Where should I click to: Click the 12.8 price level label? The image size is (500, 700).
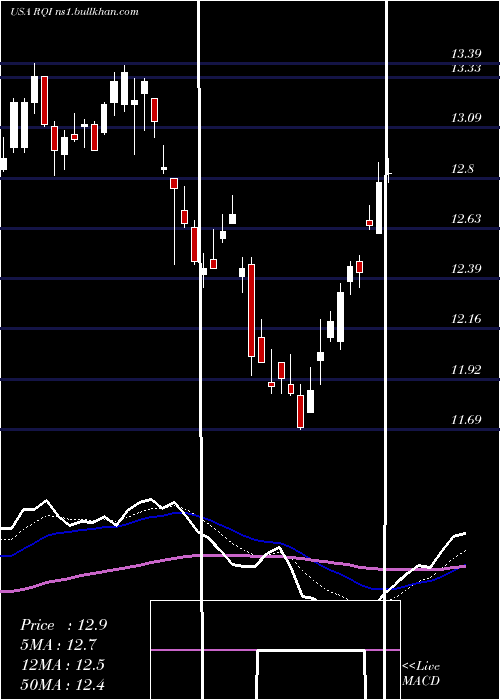tap(463, 169)
